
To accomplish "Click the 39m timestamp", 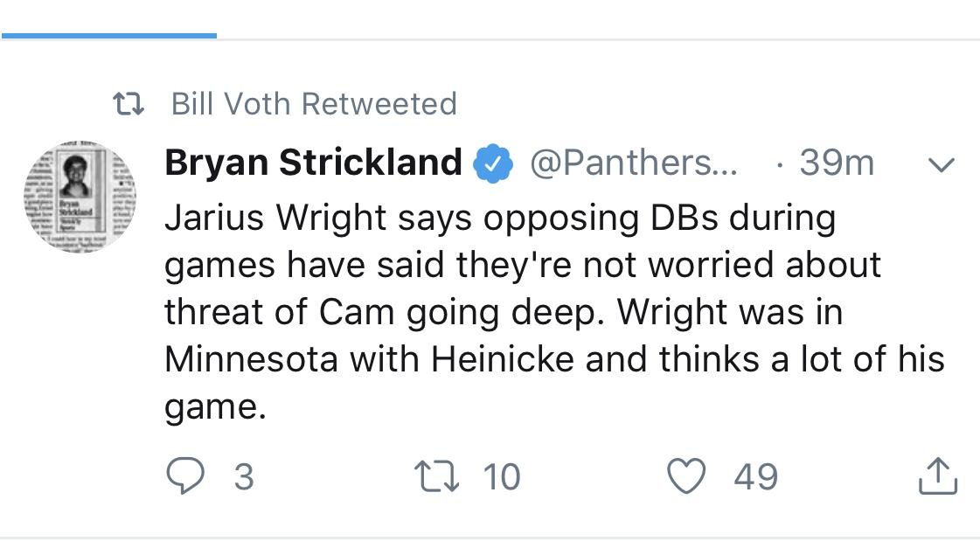I will pyautogui.click(x=837, y=163).
